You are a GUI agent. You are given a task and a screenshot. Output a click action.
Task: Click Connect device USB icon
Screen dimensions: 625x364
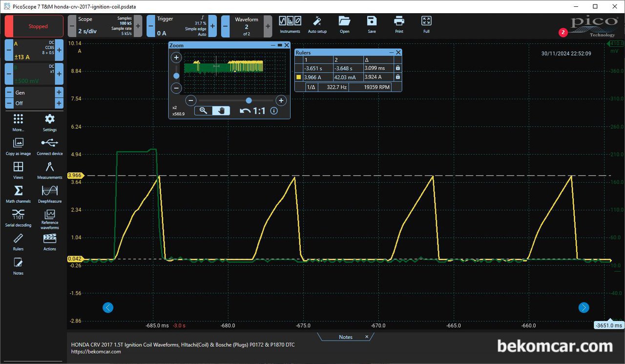pos(49,146)
